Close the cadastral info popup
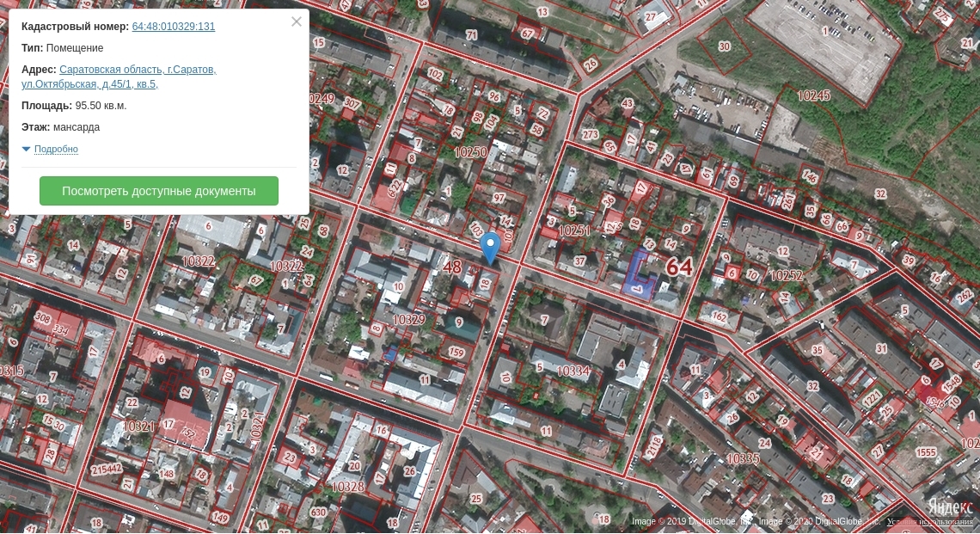 point(297,21)
